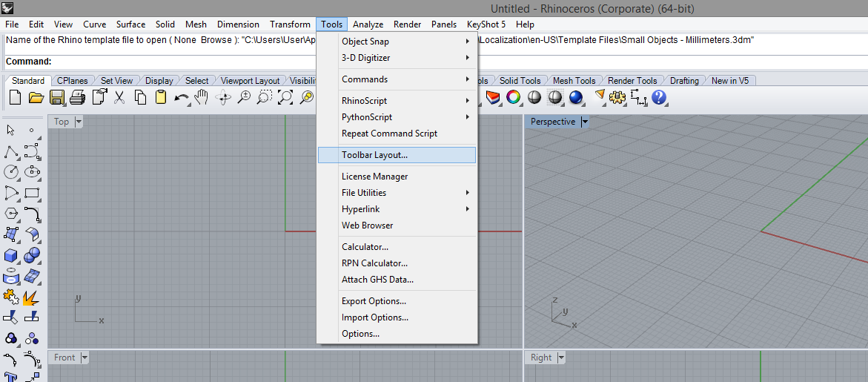Select the Circle tool in left toolbar
Viewport: 868px width, 382px height.
[x=10, y=171]
